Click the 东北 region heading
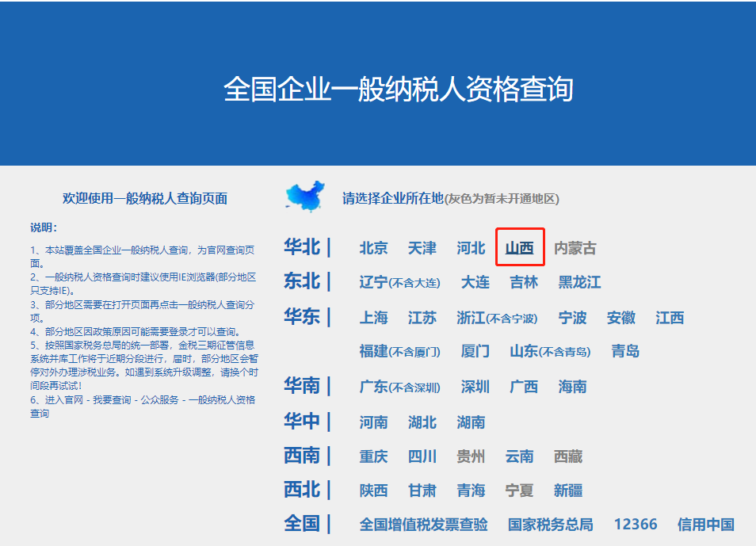The width and height of the screenshot is (756, 546). tap(302, 281)
